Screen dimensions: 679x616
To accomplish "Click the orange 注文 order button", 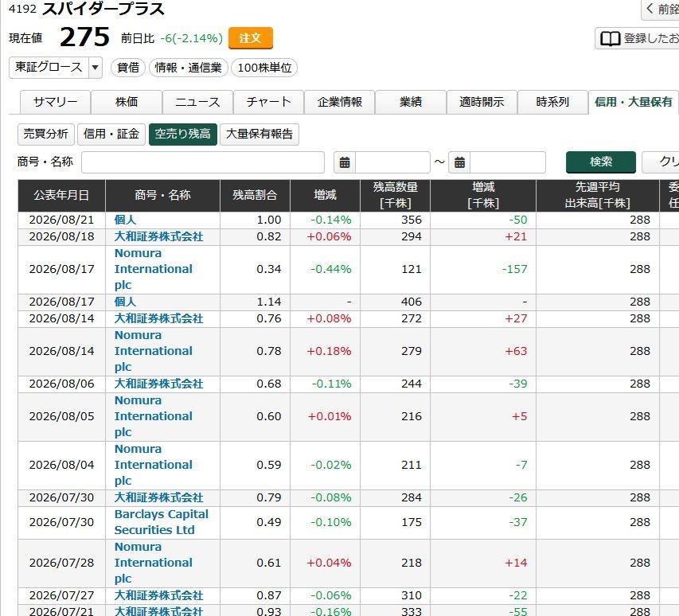I will [250, 38].
